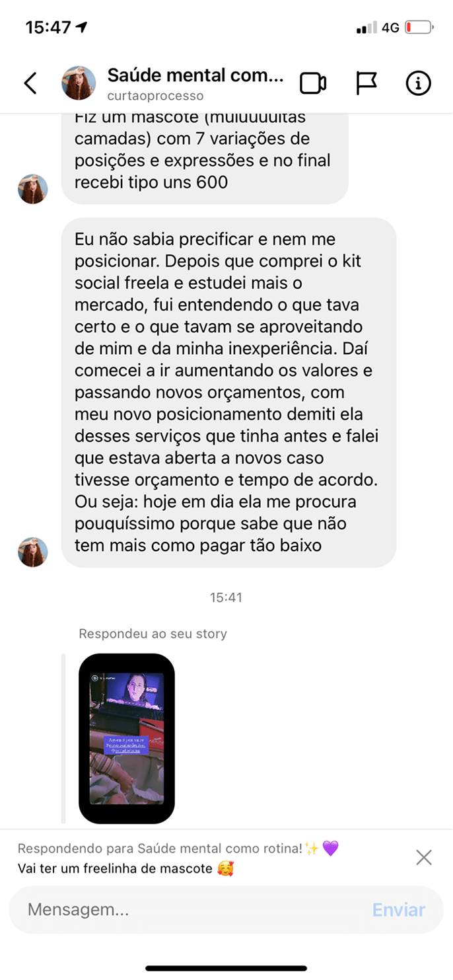Tap the battery indicator in status bar
Image resolution: width=453 pixels, height=980 pixels.
pyautogui.click(x=419, y=28)
